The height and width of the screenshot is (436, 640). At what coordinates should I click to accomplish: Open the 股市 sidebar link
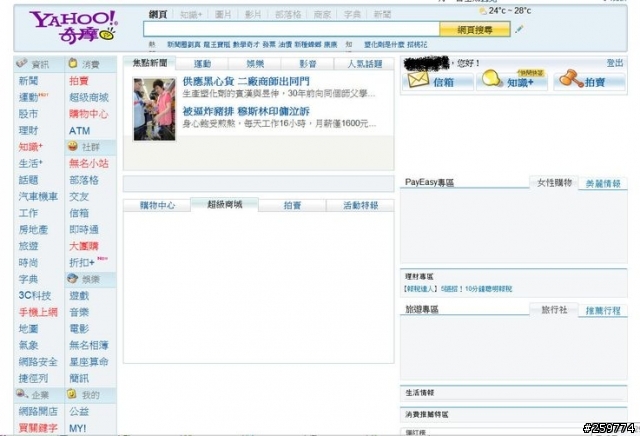28,114
